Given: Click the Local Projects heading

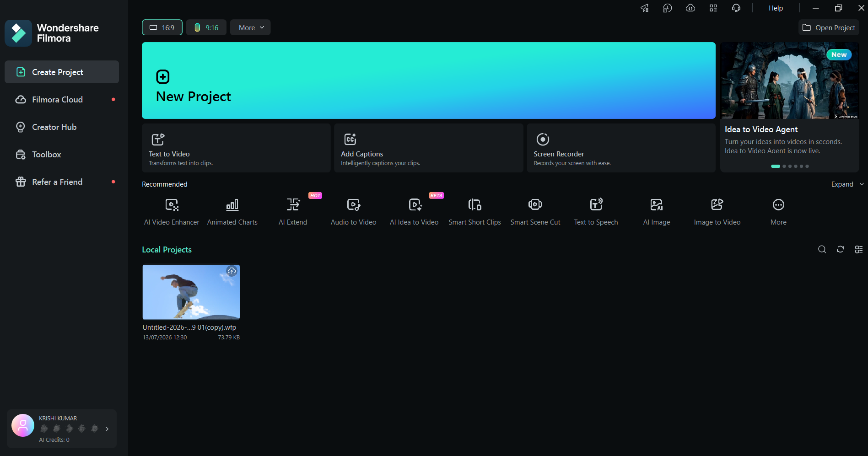Looking at the screenshot, I should click(167, 250).
